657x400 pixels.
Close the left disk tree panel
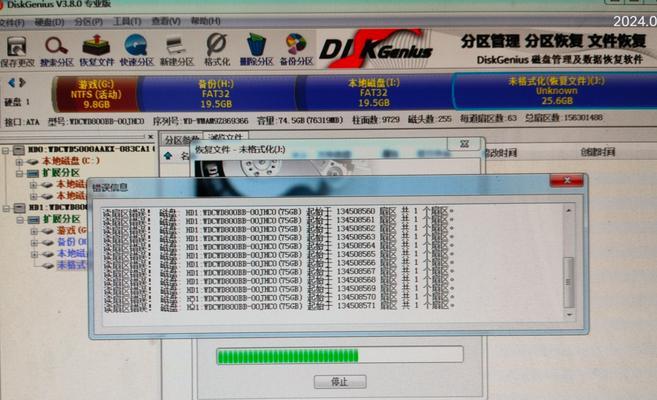pos(150,137)
